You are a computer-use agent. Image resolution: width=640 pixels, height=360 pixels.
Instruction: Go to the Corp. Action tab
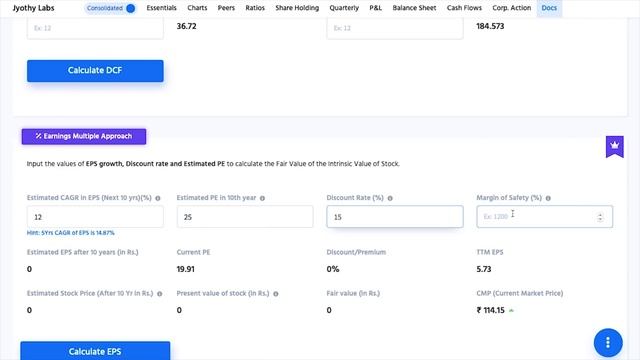click(511, 8)
